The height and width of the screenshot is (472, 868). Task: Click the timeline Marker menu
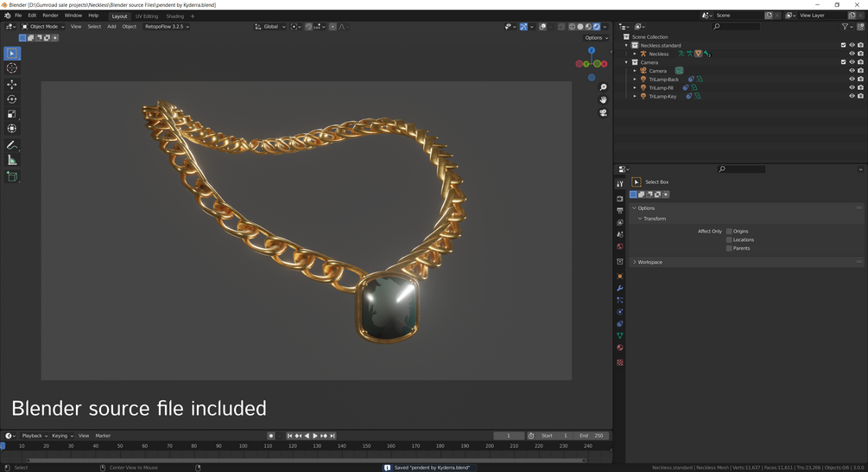click(x=103, y=436)
